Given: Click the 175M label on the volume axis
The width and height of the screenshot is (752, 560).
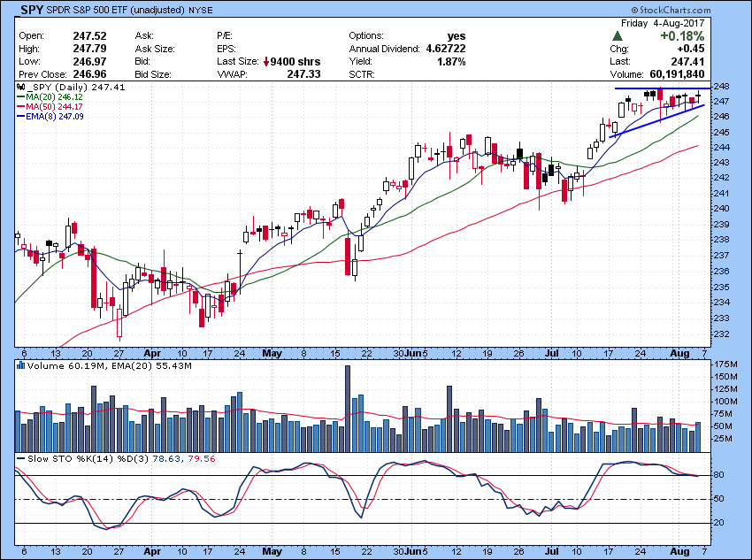Looking at the screenshot, I should click(x=725, y=364).
